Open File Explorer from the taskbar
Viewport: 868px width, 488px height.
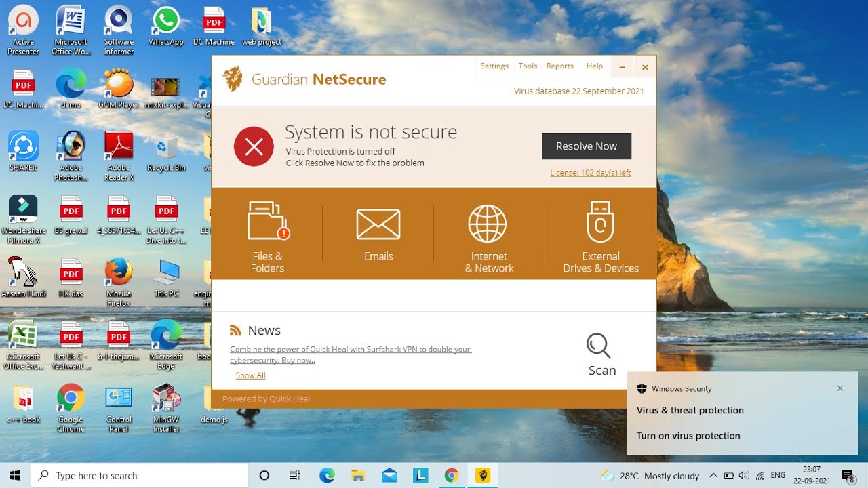358,475
